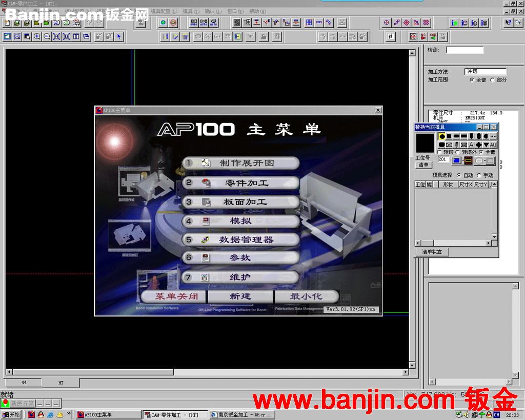
Task: Click the tile windows toolbar icon
Action: [x=76, y=36]
